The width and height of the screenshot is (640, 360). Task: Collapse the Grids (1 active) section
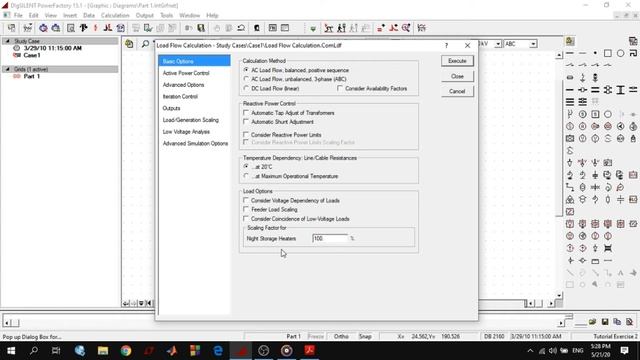point(7,69)
